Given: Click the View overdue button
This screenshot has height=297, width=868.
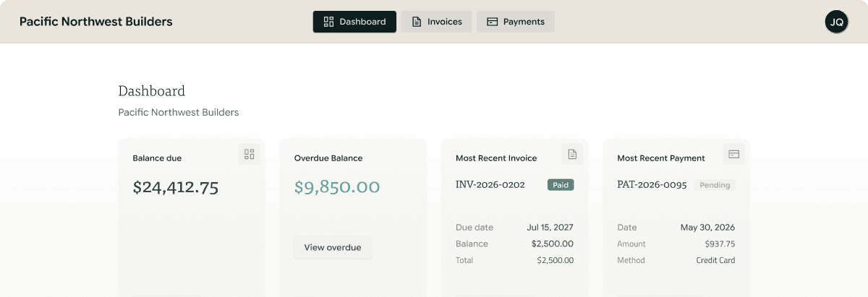Looking at the screenshot, I should (x=333, y=247).
